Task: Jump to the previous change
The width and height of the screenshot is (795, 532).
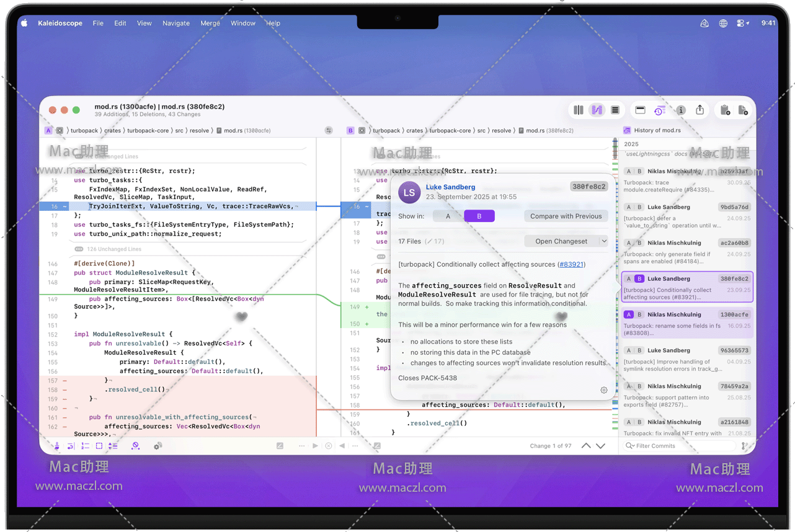Action: point(586,446)
